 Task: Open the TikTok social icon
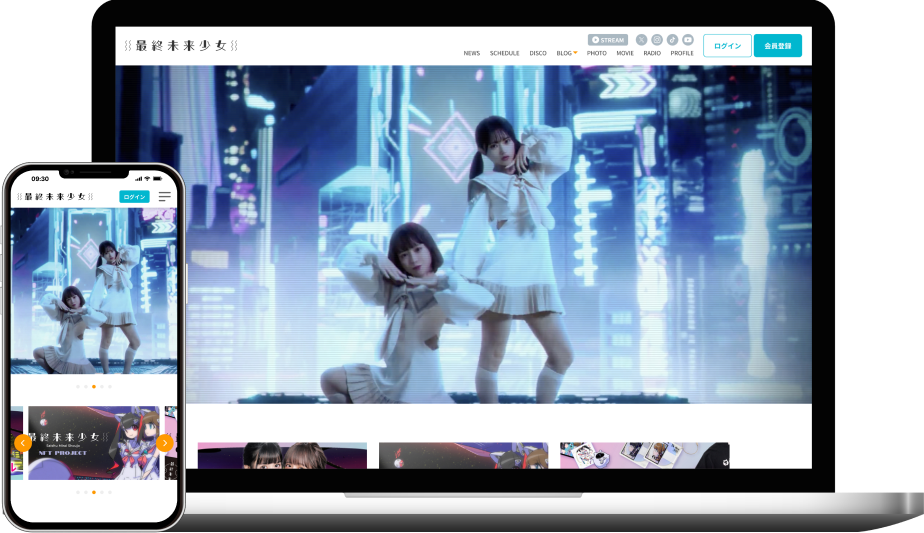click(x=672, y=40)
